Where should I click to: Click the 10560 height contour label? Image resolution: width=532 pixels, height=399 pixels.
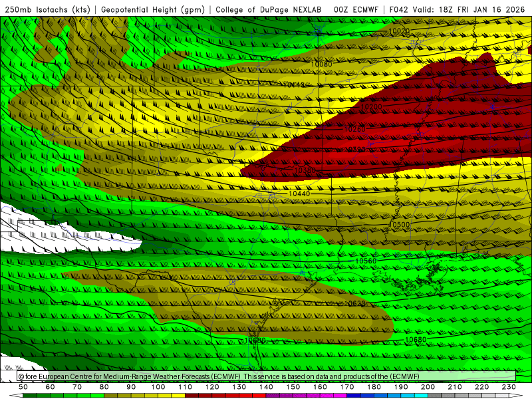366,261
